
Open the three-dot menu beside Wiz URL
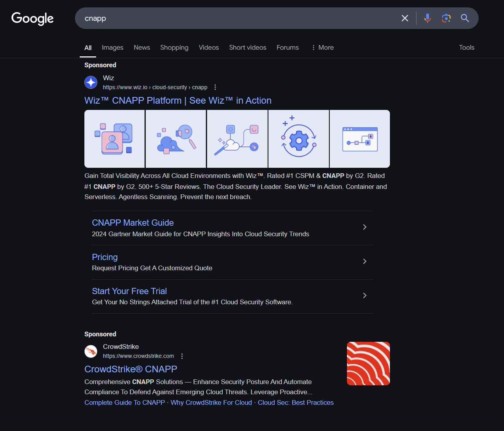point(215,87)
